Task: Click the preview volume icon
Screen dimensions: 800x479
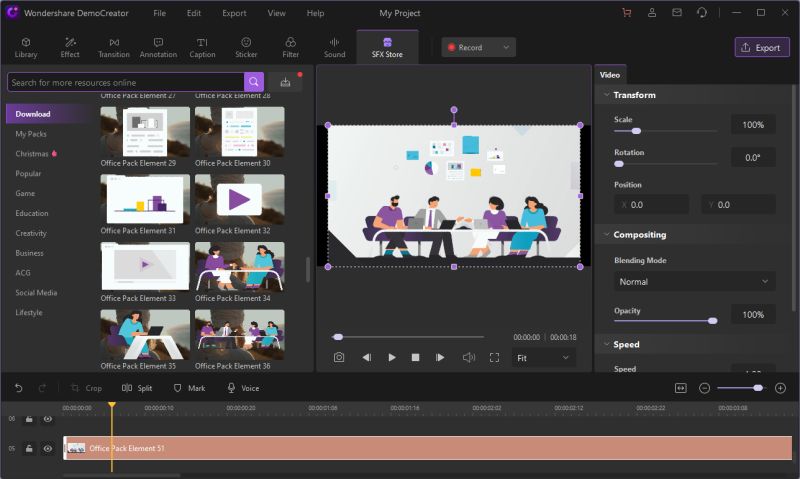Action: click(468, 358)
